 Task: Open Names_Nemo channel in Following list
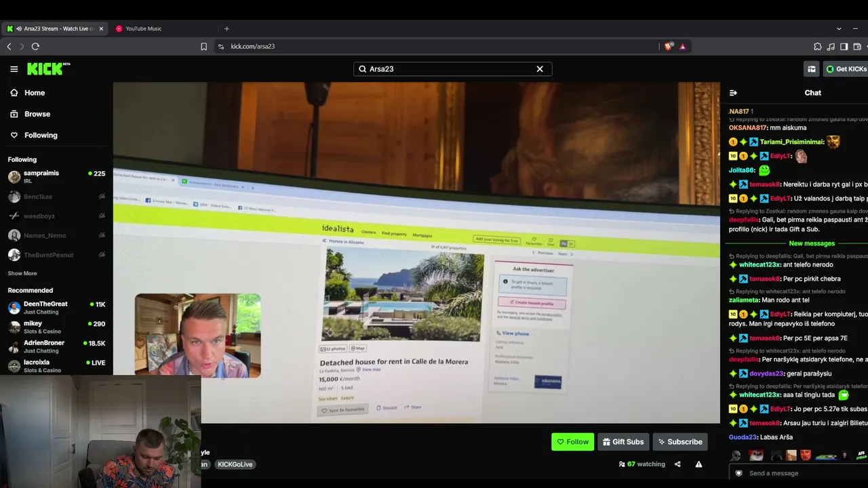pyautogui.click(x=56, y=235)
